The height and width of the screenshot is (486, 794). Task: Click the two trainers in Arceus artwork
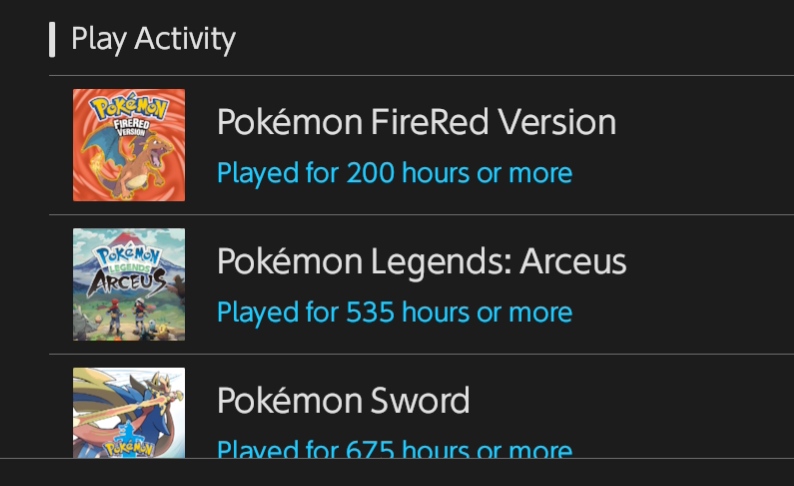[127, 316]
